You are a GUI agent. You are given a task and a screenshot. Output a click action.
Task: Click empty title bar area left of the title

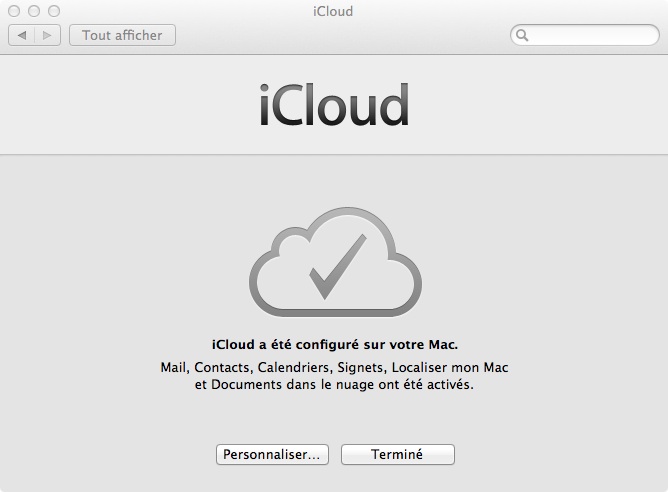point(180,11)
